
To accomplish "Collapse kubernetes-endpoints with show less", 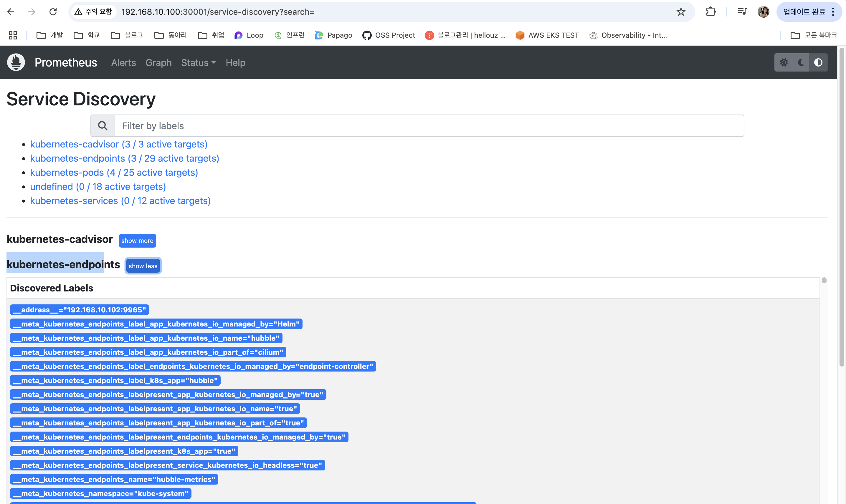I will click(143, 266).
